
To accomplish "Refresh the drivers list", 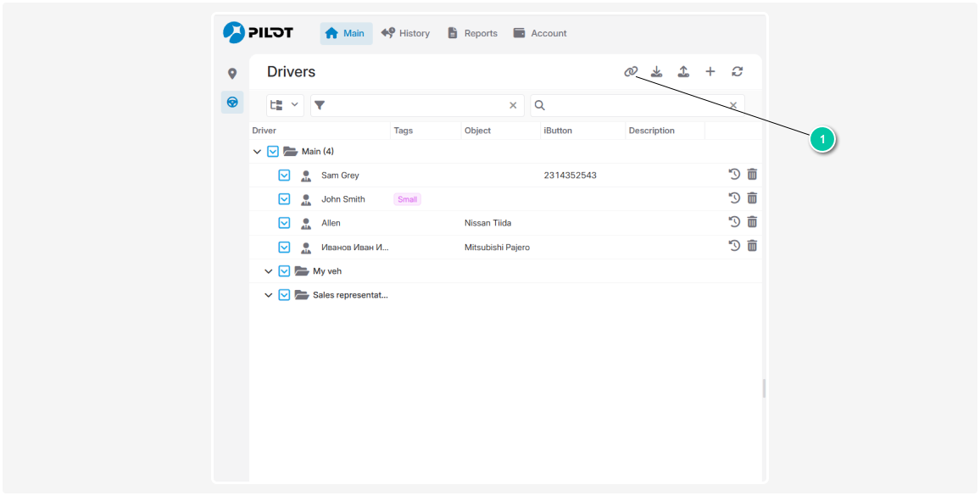I will (x=738, y=72).
